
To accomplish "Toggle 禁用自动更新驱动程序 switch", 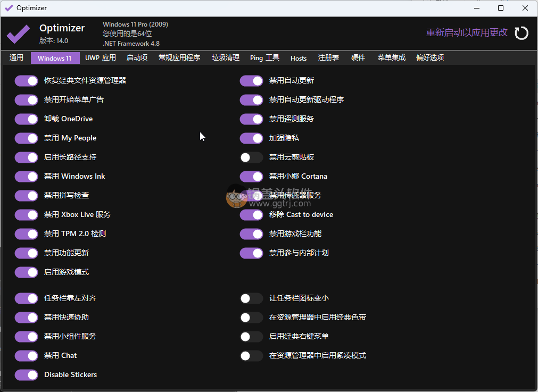I will (252, 100).
